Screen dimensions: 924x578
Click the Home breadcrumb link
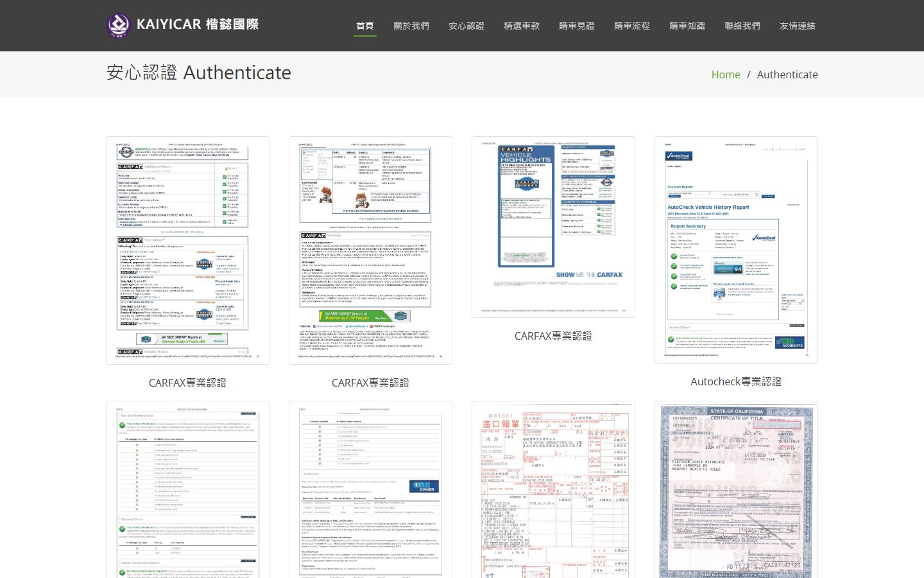coord(726,74)
